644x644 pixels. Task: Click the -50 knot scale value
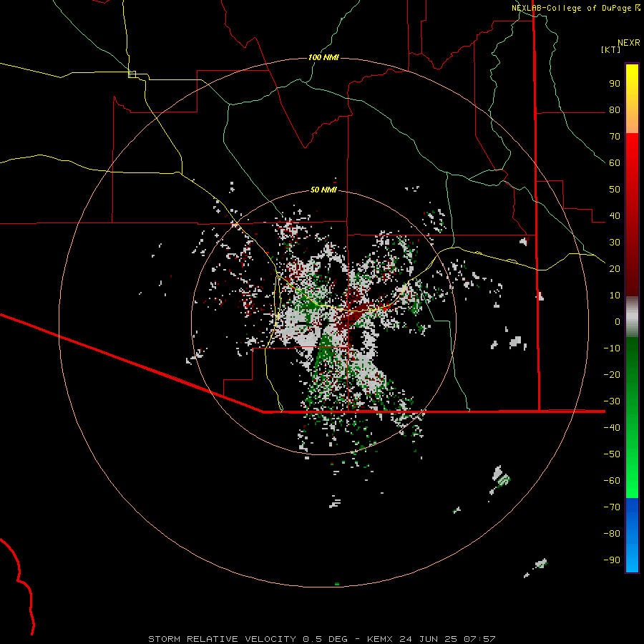612,454
